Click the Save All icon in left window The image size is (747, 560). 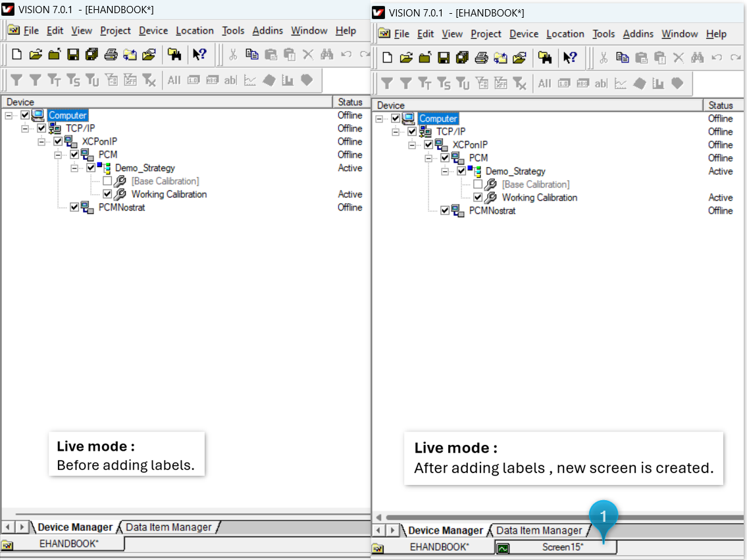tap(92, 55)
